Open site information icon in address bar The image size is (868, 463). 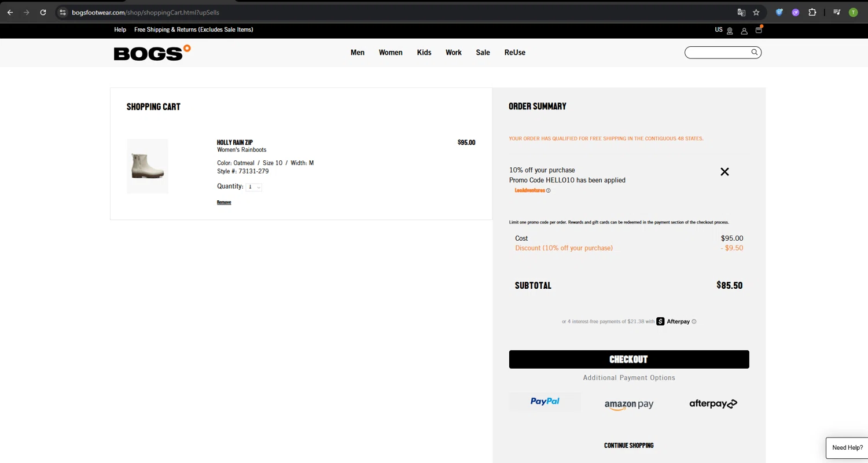pos(63,12)
